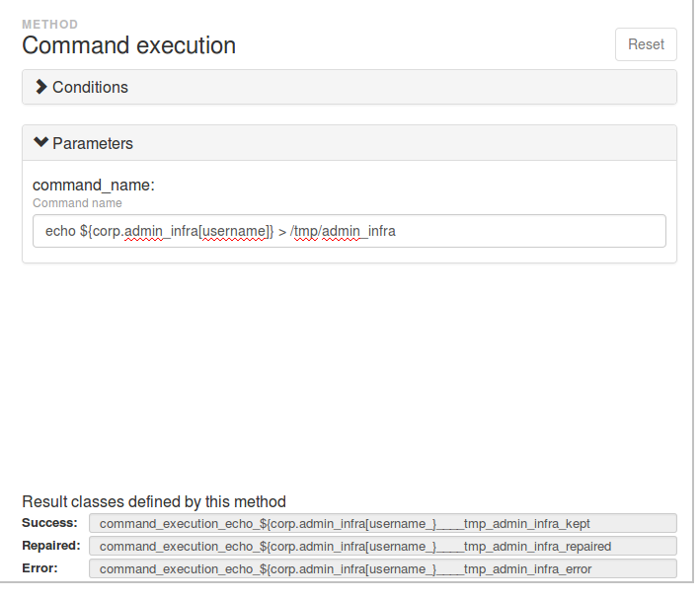Click the "Command execution" method title

[129, 45]
